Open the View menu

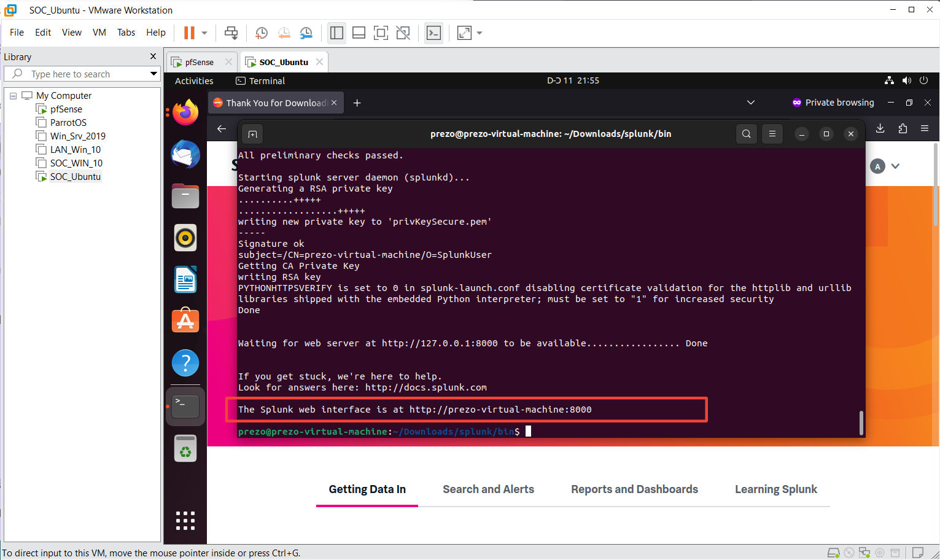[71, 33]
